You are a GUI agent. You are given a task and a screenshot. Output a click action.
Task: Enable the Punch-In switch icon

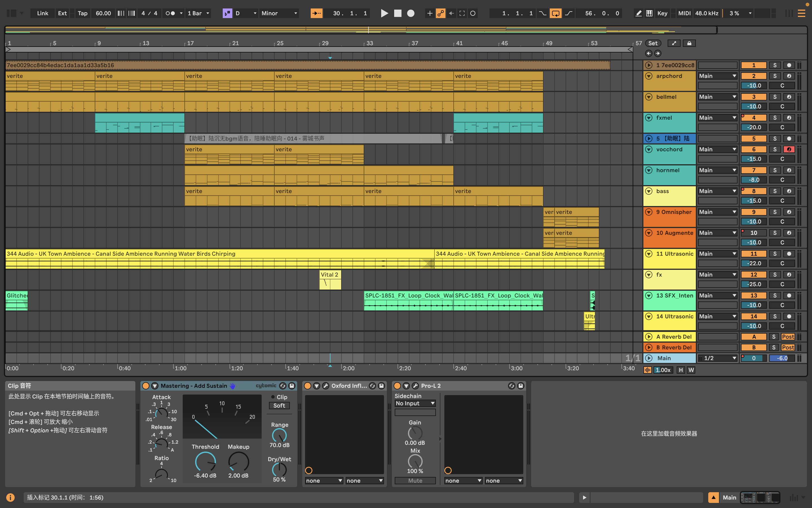[542, 13]
